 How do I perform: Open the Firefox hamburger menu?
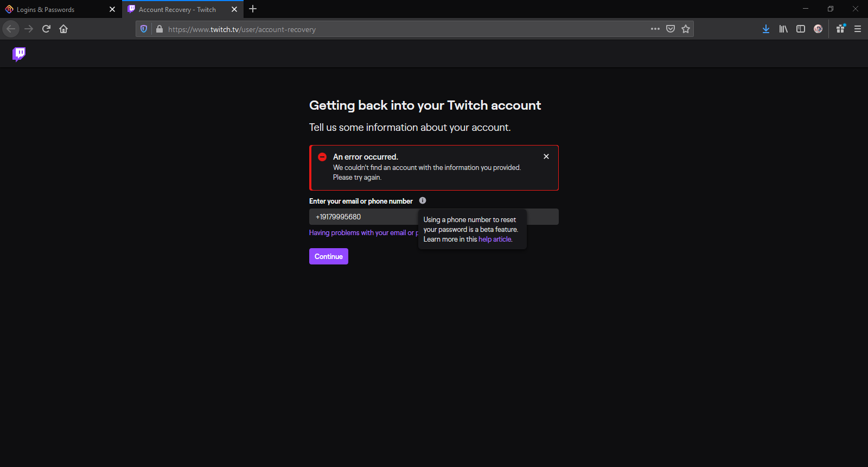(858, 29)
